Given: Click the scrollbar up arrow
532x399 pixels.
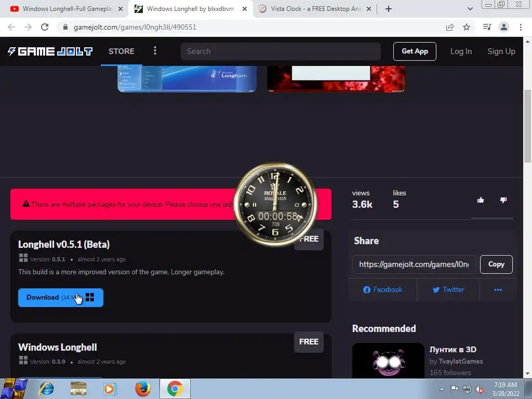Looking at the screenshot, I should [528, 42].
